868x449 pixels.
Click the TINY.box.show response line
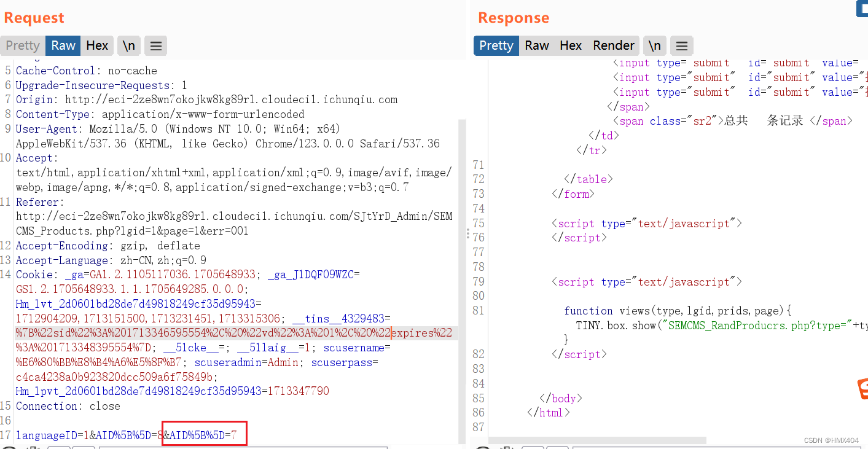722,326
